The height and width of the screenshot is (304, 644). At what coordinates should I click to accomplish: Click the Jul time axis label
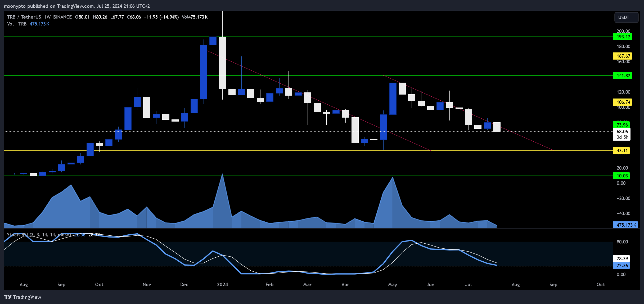click(468, 284)
